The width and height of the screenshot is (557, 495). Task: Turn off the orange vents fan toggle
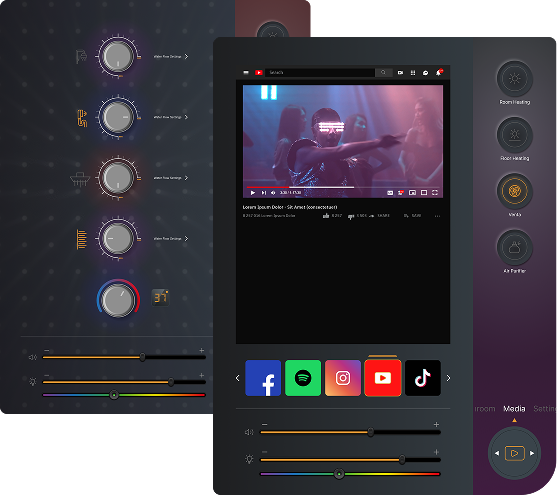[x=514, y=191]
